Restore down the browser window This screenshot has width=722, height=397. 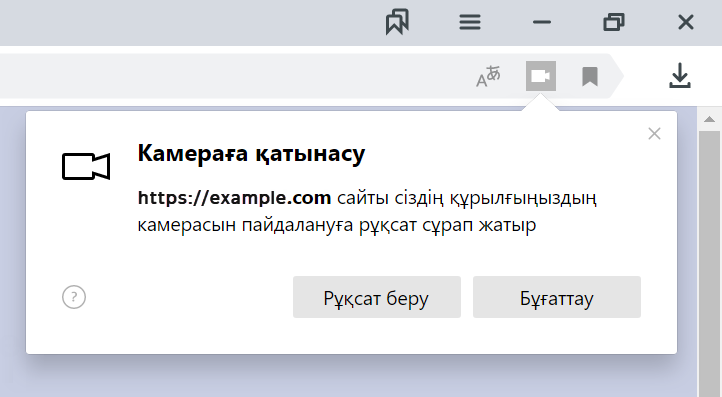point(614,22)
